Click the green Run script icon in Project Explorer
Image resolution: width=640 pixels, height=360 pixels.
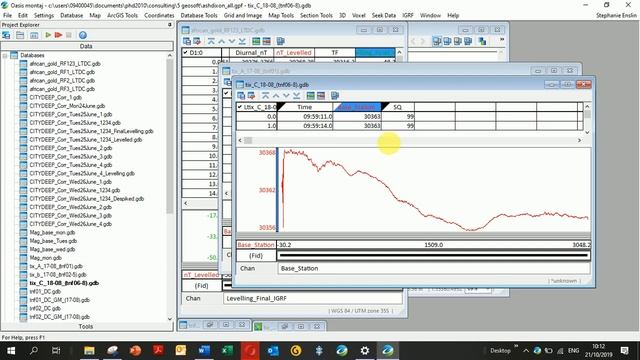point(48,35)
